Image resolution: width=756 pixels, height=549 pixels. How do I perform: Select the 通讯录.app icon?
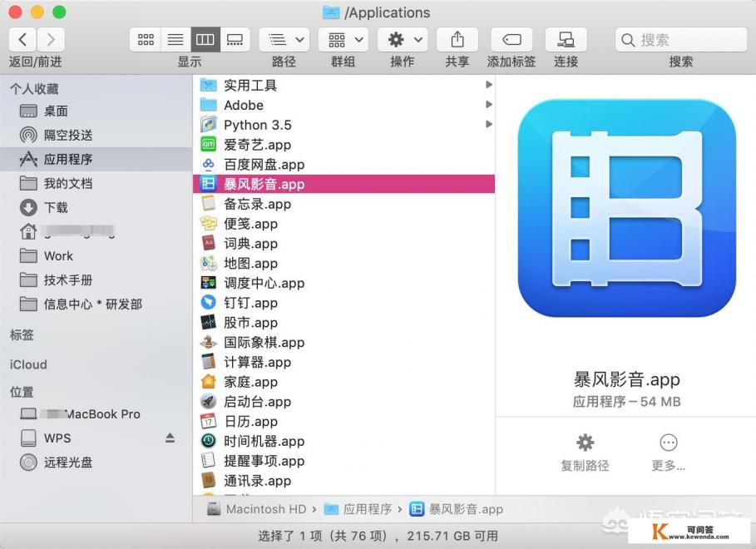[x=208, y=481]
